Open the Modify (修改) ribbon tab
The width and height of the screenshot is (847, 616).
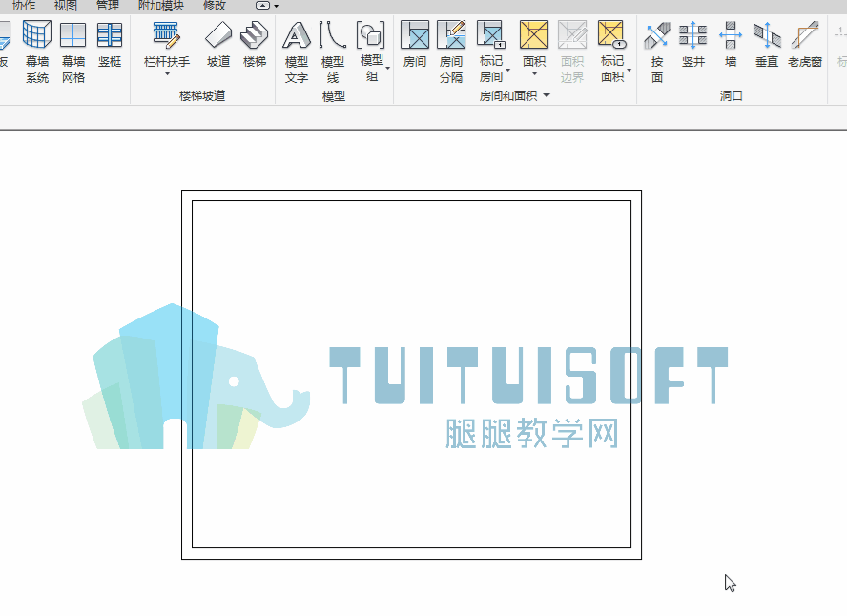[x=215, y=6]
